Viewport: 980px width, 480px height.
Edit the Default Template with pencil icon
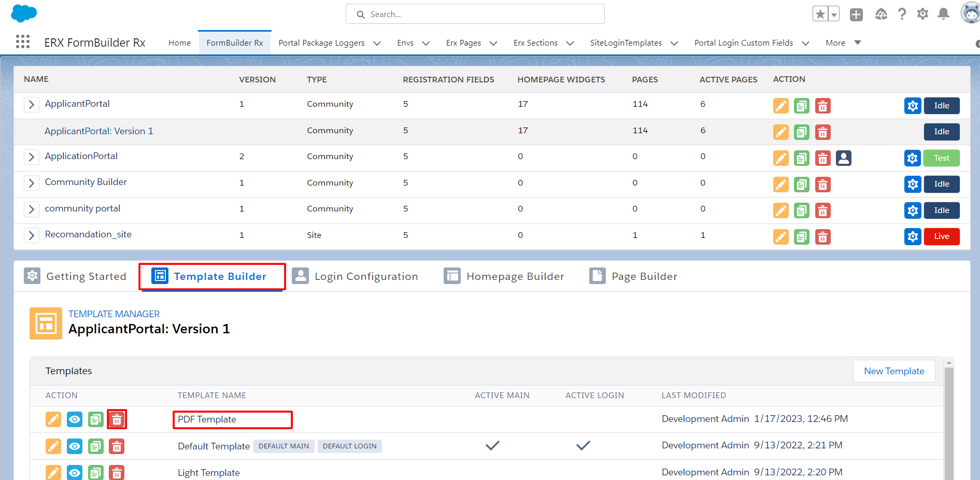[x=53, y=446]
